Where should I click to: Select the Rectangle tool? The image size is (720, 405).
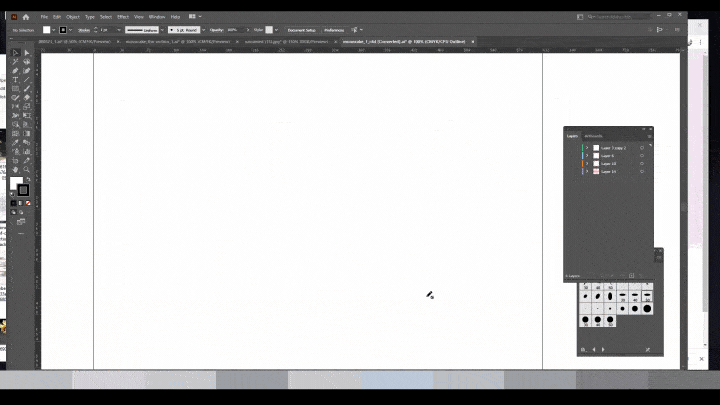coord(15,89)
